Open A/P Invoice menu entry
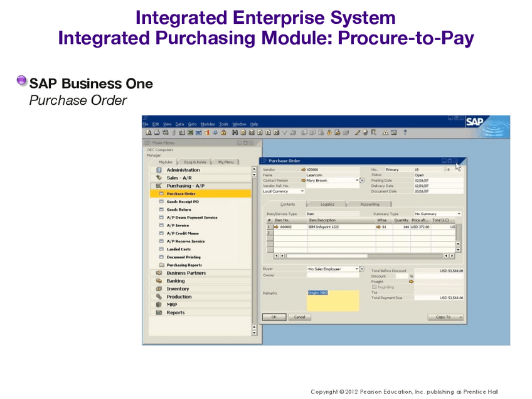The width and height of the screenshot is (532, 399). (178, 225)
